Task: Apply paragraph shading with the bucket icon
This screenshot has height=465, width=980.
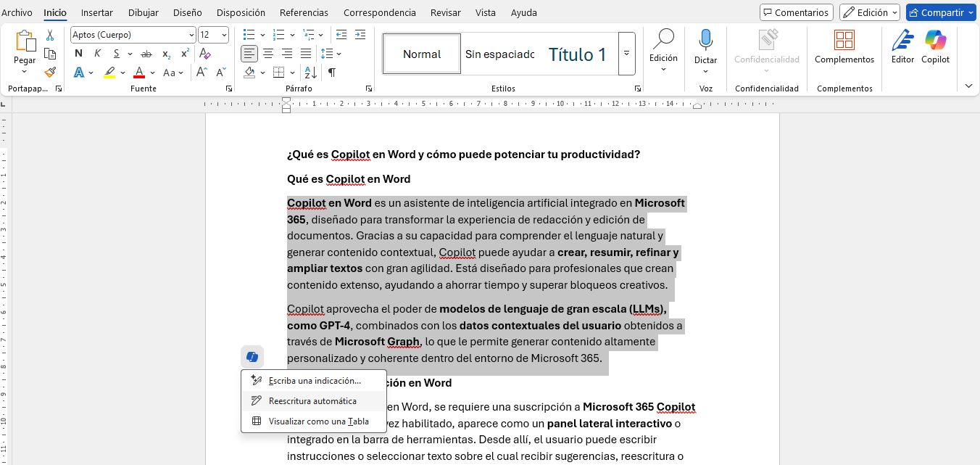Action: pos(249,73)
